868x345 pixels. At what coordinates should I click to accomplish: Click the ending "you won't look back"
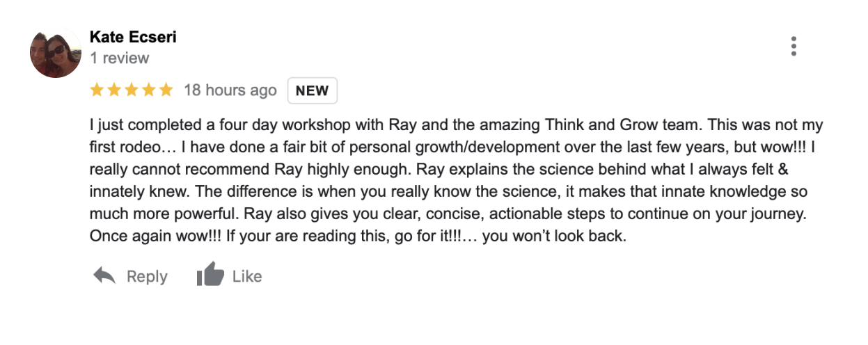point(554,236)
